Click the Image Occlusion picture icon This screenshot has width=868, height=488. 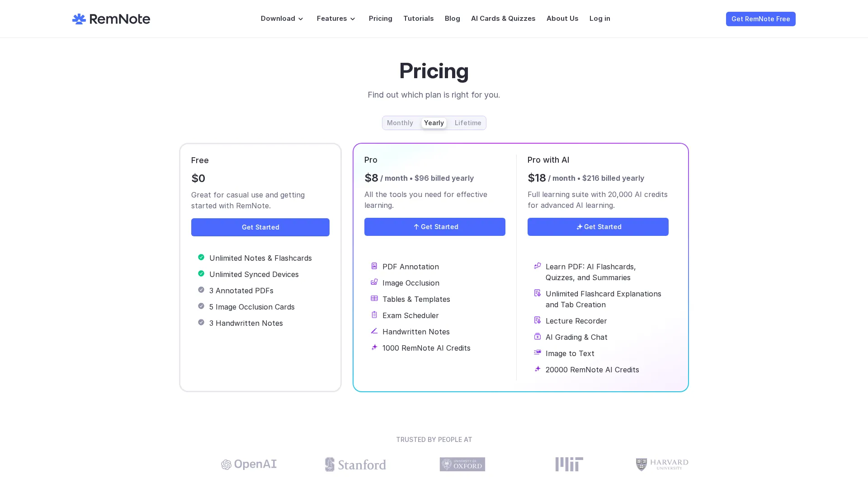pyautogui.click(x=374, y=282)
